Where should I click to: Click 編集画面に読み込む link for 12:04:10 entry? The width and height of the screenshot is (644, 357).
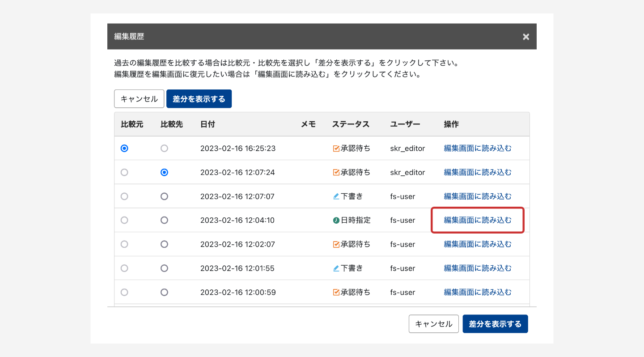(x=477, y=220)
